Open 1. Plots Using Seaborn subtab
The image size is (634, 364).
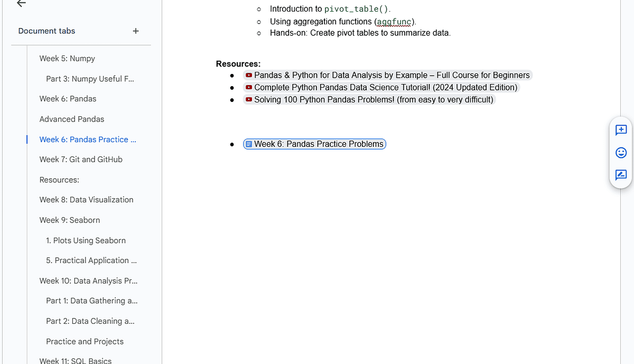tap(86, 240)
